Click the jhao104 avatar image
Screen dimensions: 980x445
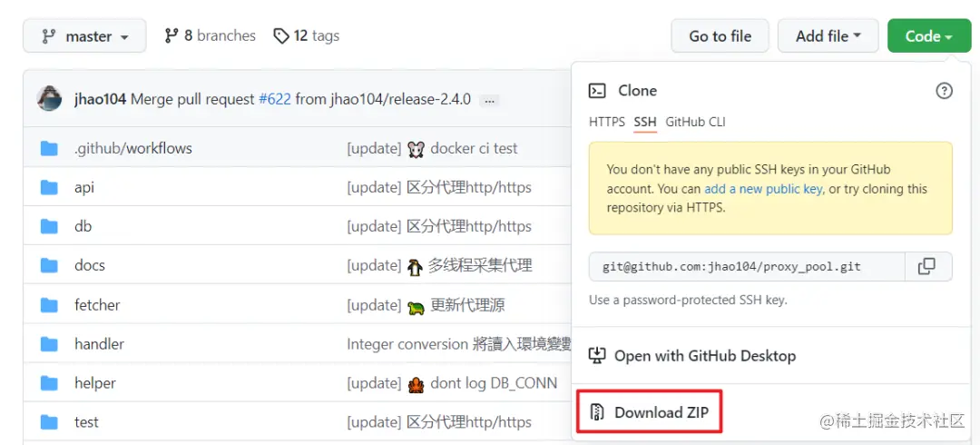[49, 99]
